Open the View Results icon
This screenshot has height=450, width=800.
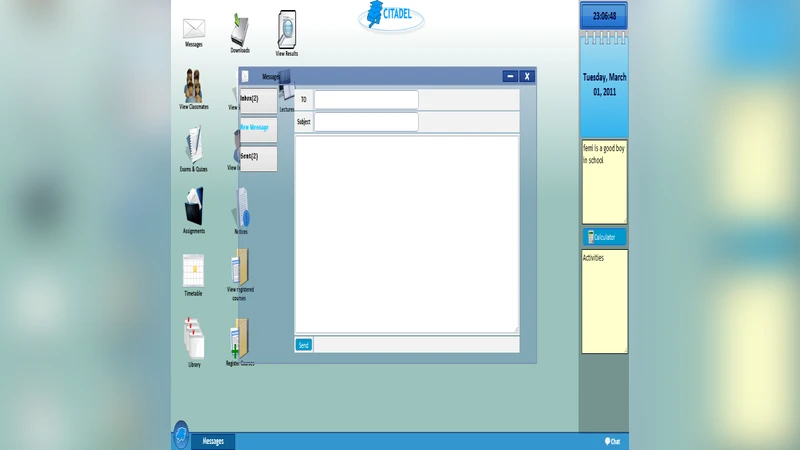[x=287, y=30]
